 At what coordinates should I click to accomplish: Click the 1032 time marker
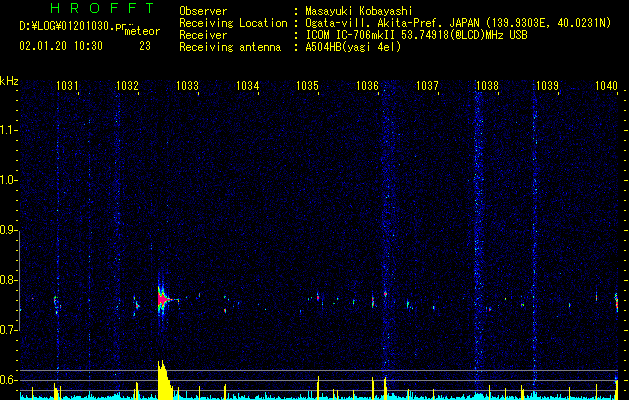click(127, 85)
